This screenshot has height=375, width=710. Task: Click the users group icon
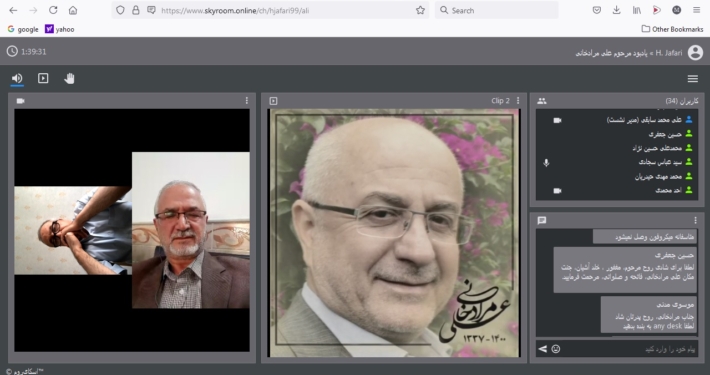click(x=542, y=101)
